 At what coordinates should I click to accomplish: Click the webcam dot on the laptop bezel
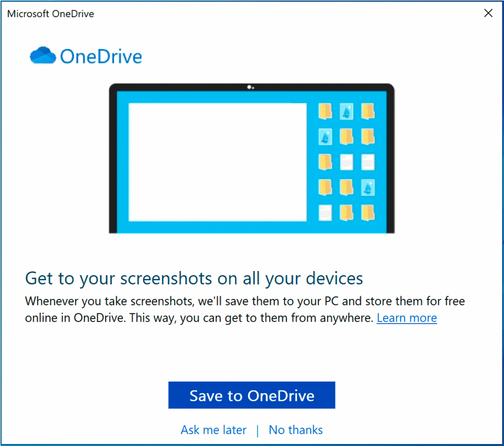pos(250,87)
